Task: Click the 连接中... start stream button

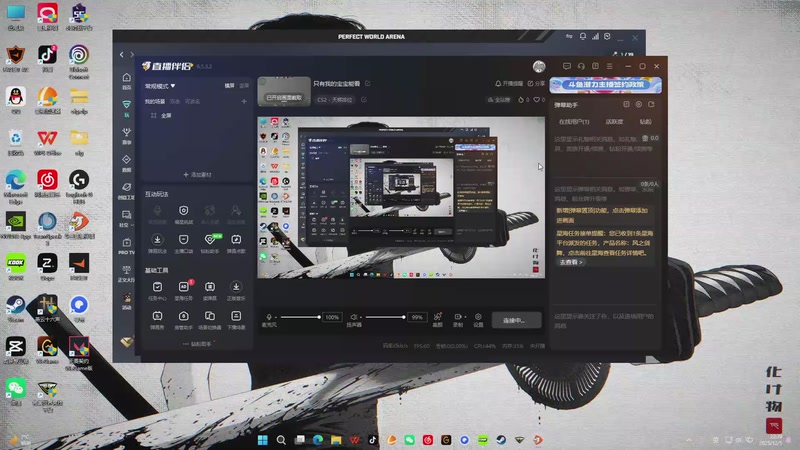Action: point(516,320)
